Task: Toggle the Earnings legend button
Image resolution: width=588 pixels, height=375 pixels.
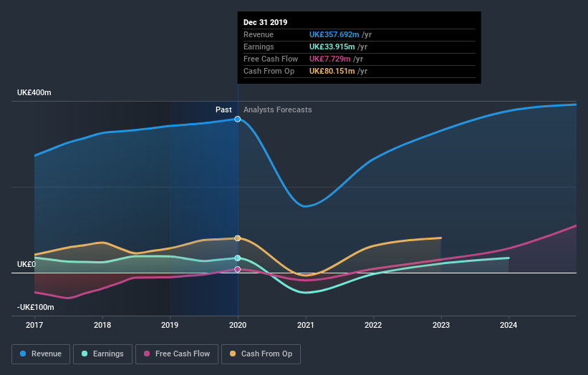Action: [102, 354]
